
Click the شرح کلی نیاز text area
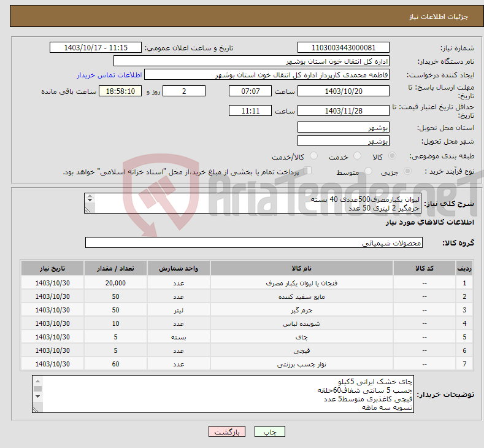253,203
